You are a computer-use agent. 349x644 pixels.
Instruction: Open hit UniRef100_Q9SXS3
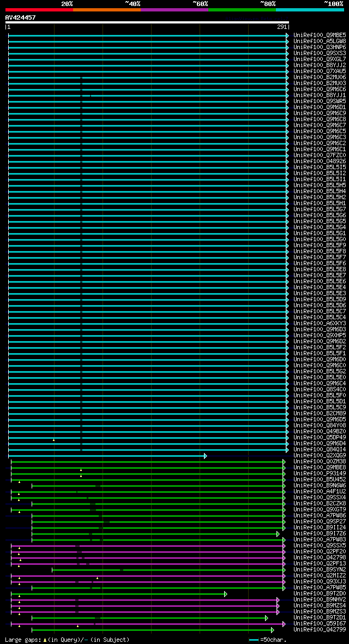pos(320,53)
